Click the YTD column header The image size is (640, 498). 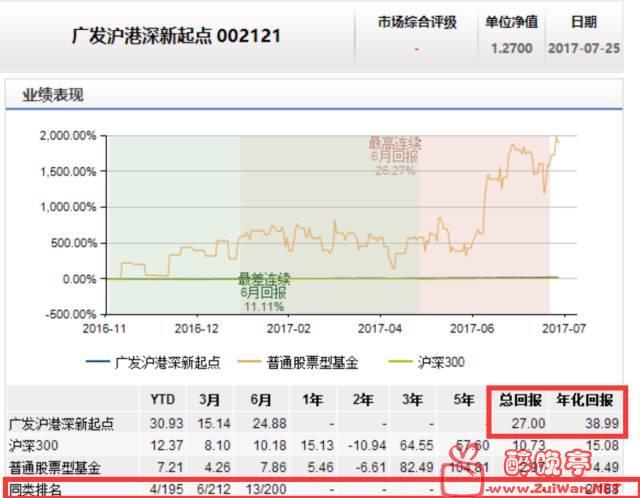[162, 399]
